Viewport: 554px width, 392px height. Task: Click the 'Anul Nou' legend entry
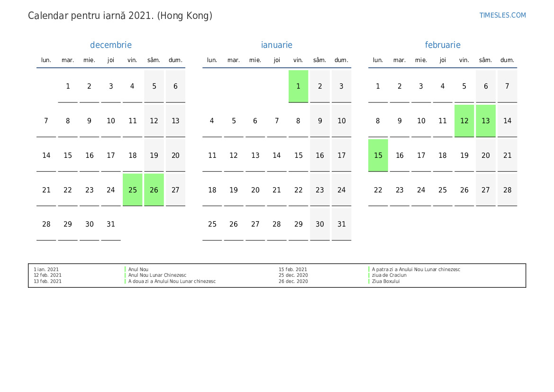[x=138, y=269]
